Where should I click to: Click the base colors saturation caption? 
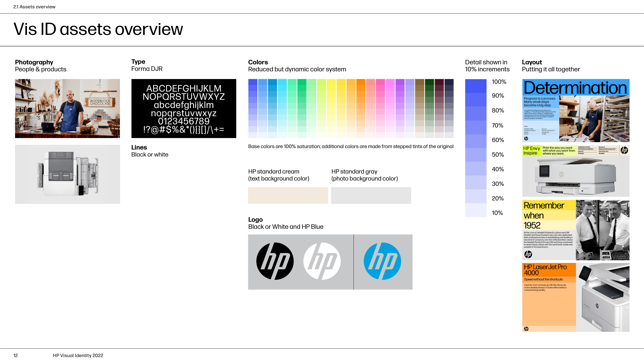pos(351,146)
